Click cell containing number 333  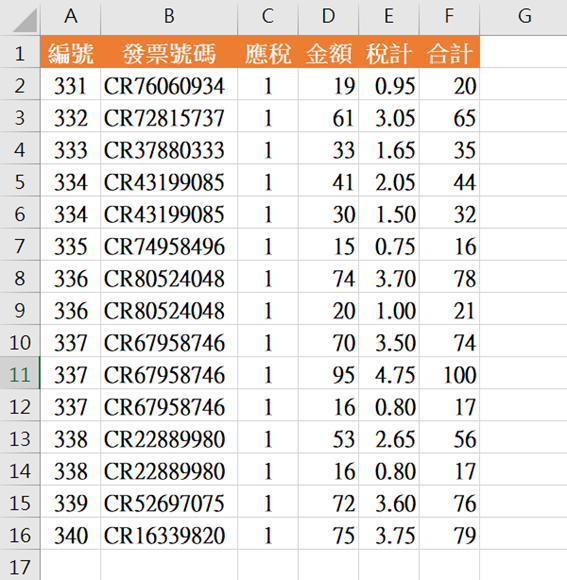[x=70, y=148]
